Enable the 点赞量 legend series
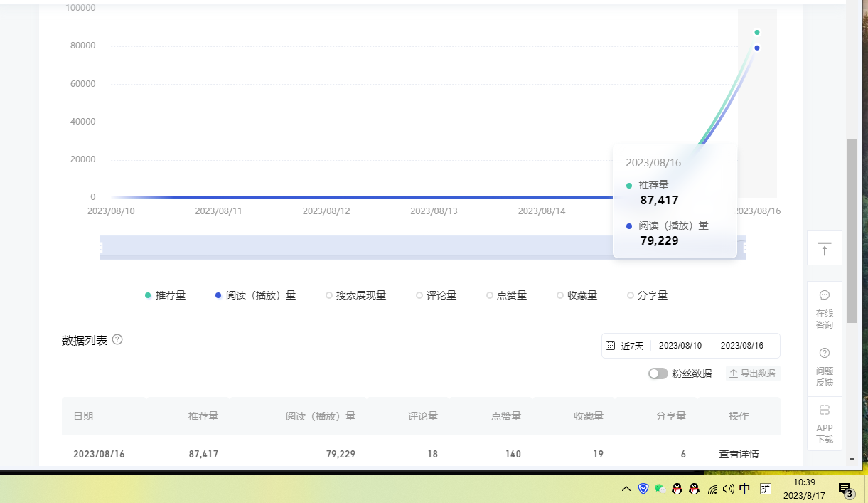The height and width of the screenshot is (503, 868). click(507, 295)
